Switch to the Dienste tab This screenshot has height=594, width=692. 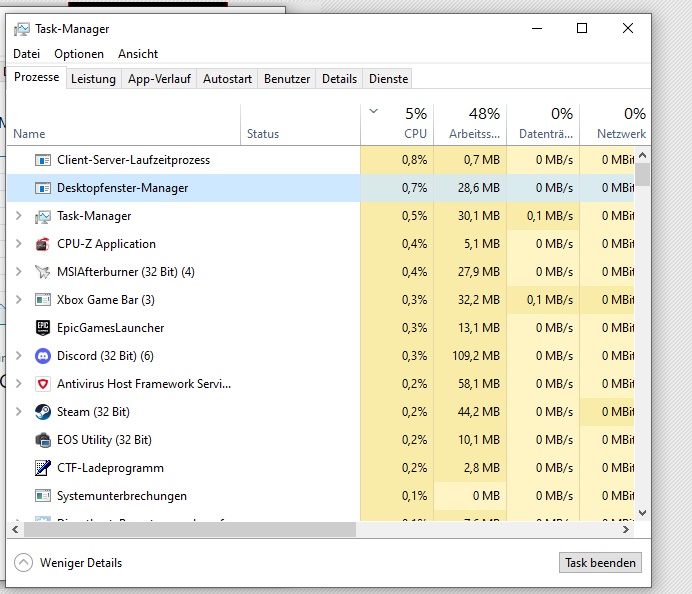click(x=388, y=79)
